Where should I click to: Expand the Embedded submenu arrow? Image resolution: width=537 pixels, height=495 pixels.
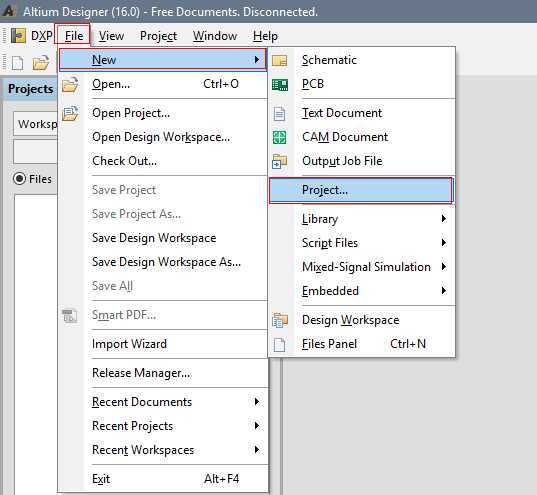444,290
